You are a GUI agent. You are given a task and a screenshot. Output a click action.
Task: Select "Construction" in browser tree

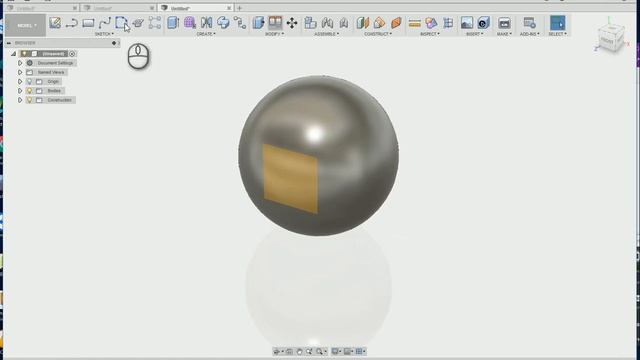[60, 100]
